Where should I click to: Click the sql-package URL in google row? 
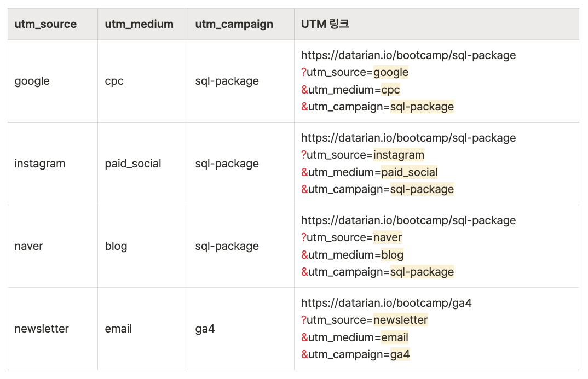[408, 55]
